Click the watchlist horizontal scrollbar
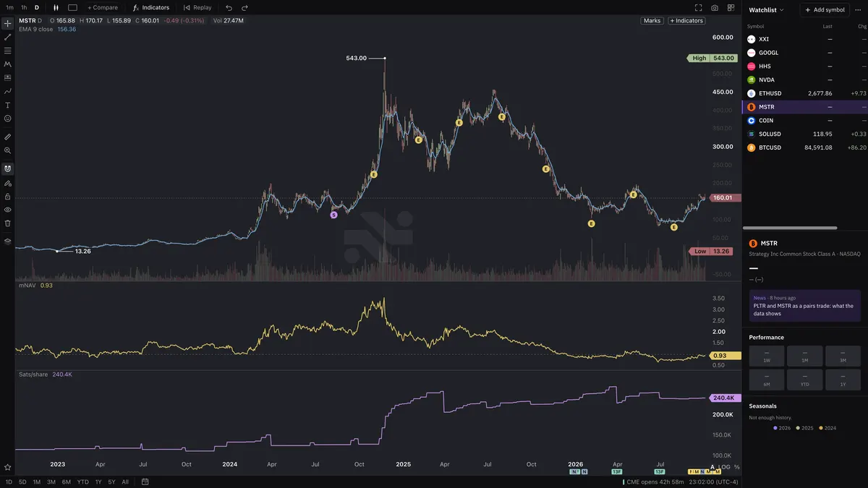Screen dimensions: 868x488 (790, 228)
